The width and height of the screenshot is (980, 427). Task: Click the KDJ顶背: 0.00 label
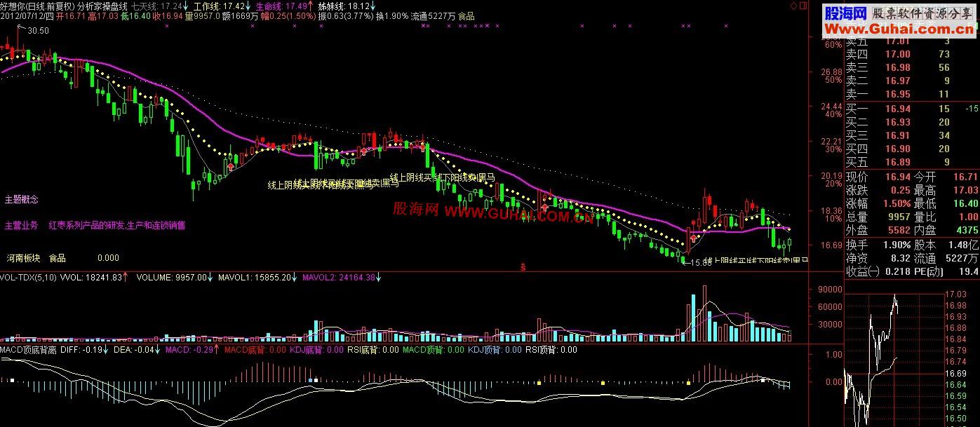[x=495, y=349]
